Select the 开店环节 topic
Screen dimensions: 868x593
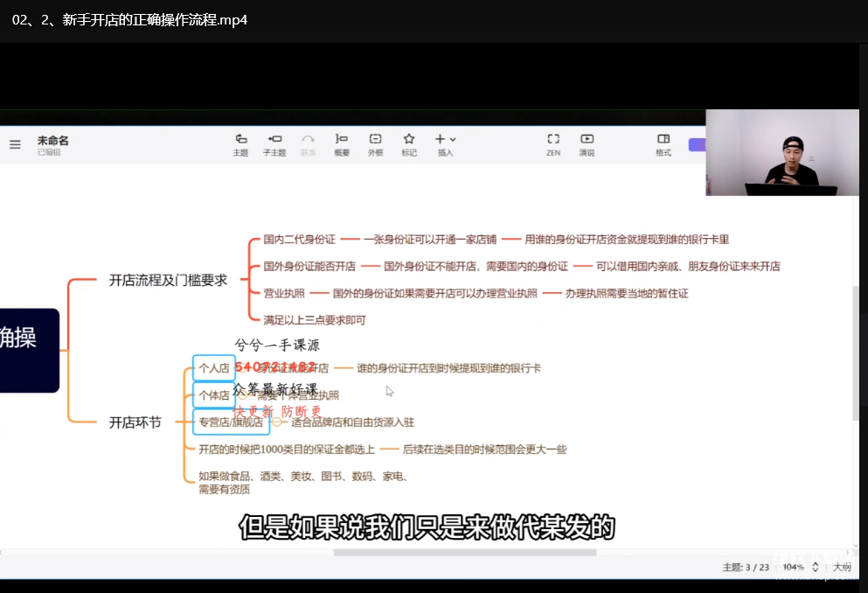[x=135, y=422]
